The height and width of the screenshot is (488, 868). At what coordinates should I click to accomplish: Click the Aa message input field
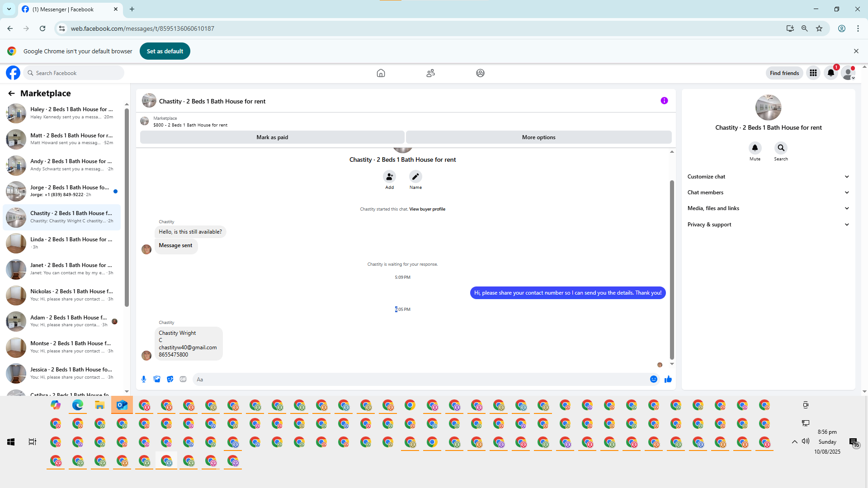click(x=420, y=380)
